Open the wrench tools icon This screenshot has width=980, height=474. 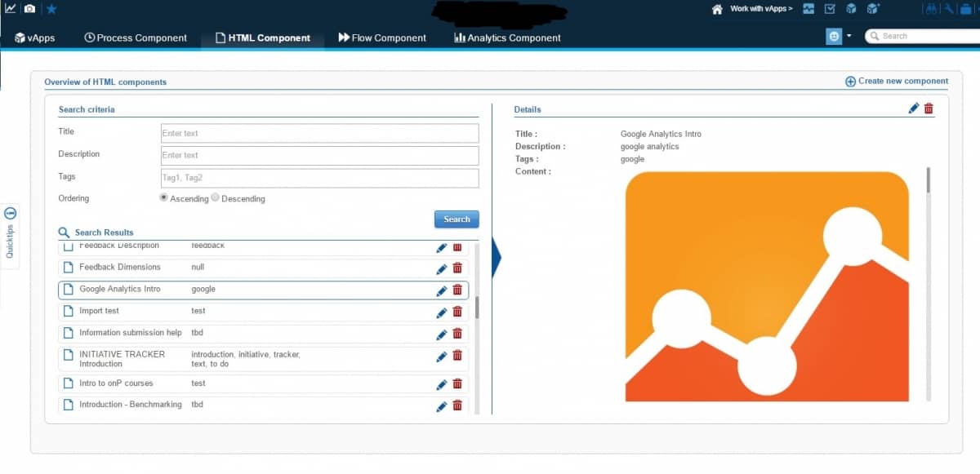click(x=949, y=9)
